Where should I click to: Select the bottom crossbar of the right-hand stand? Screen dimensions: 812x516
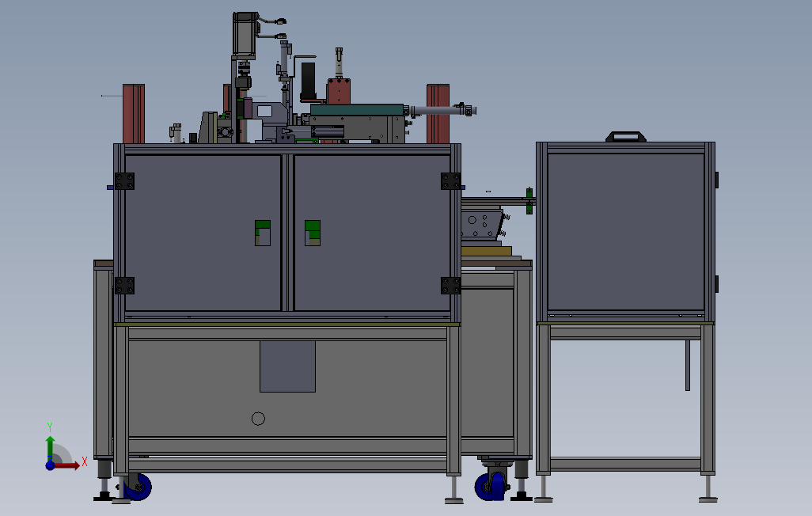tap(625, 464)
